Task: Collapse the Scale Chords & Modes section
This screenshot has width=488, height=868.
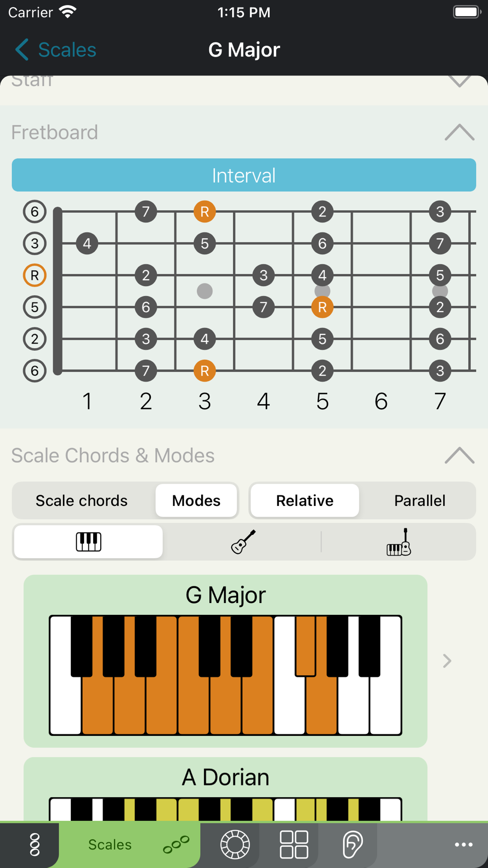Action: click(x=460, y=455)
